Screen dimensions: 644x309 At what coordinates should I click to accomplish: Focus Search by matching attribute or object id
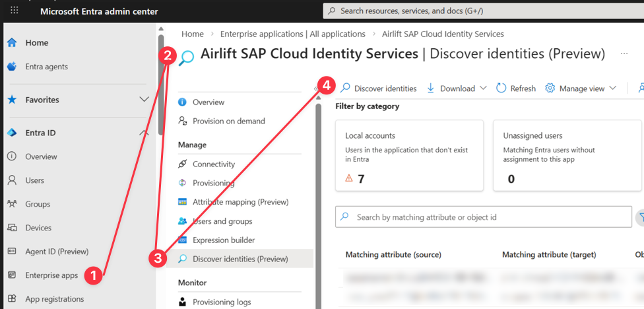tap(484, 217)
